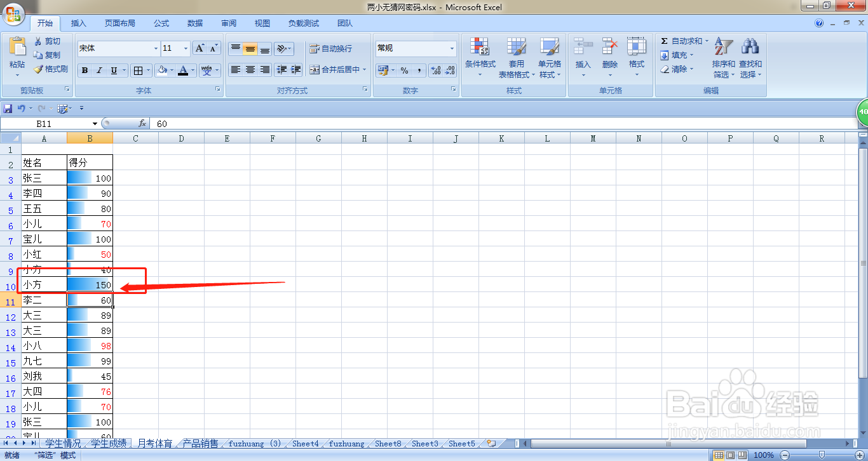Screen dimensions: 868x461
Task: Toggle middle vertical alignment
Action: (x=250, y=48)
